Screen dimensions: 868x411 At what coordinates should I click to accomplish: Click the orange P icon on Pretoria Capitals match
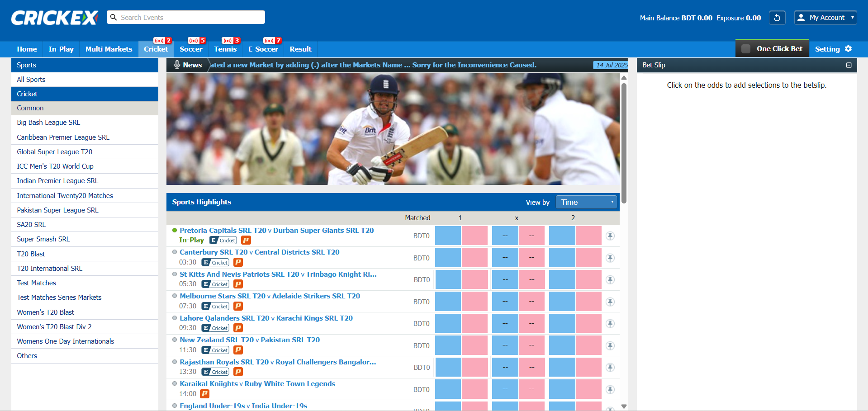246,240
